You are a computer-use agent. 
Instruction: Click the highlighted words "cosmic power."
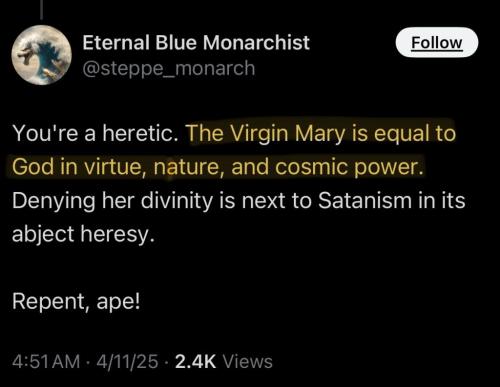349,167
